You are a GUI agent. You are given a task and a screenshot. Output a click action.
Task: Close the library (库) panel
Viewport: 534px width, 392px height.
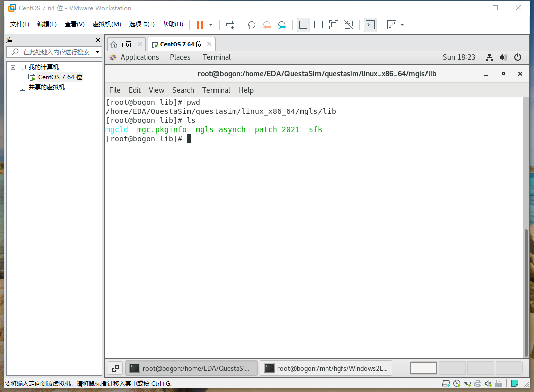[98, 40]
